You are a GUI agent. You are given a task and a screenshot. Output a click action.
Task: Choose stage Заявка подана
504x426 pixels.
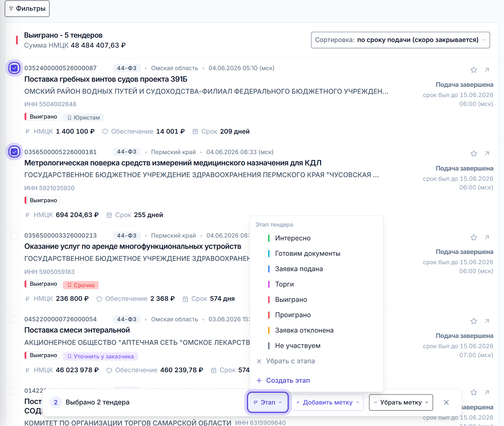pyautogui.click(x=317, y=269)
